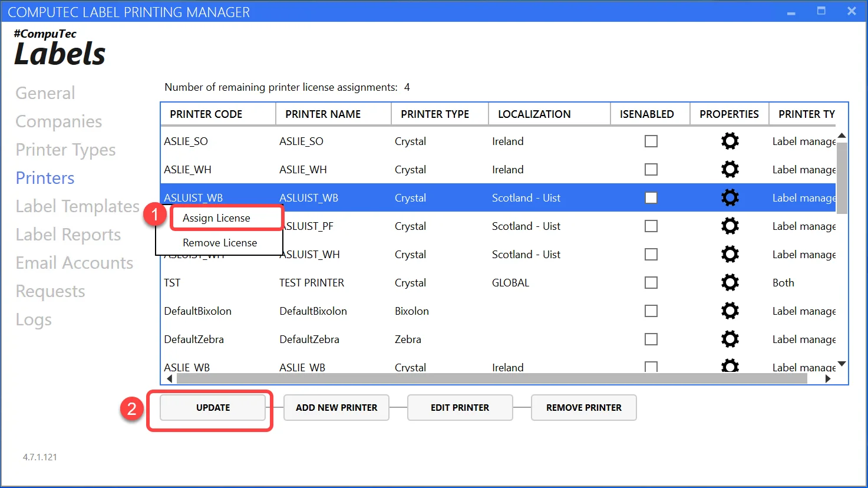Click the EDIT PRINTER button
This screenshot has width=868, height=488.
pyautogui.click(x=460, y=407)
